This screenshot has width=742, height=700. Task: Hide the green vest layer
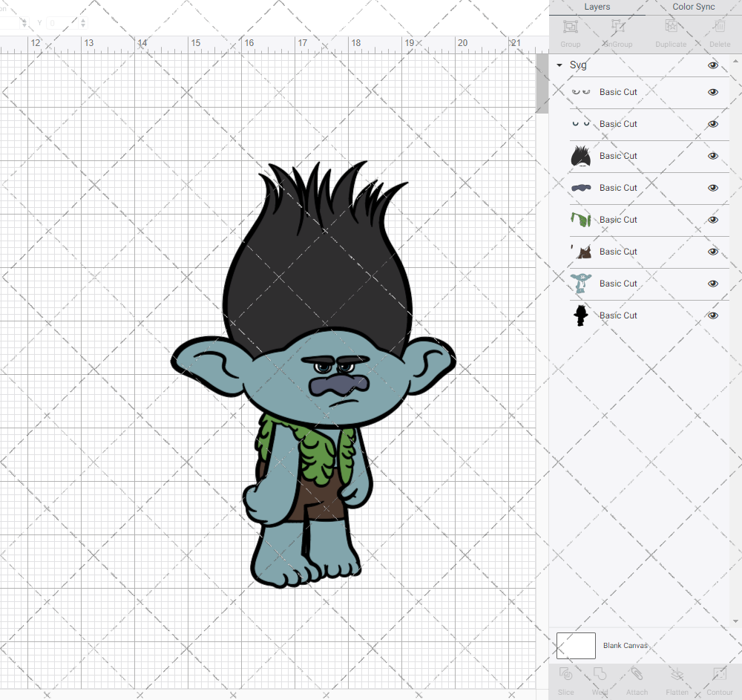coord(712,220)
